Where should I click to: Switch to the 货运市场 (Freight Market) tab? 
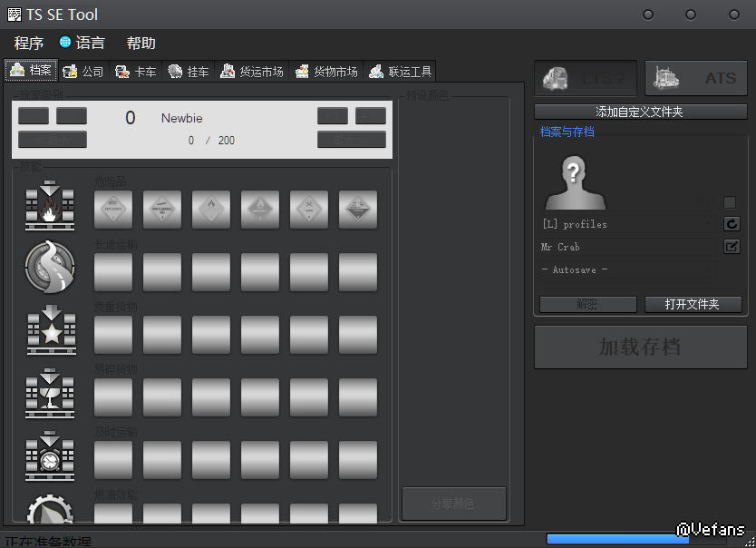pos(251,72)
